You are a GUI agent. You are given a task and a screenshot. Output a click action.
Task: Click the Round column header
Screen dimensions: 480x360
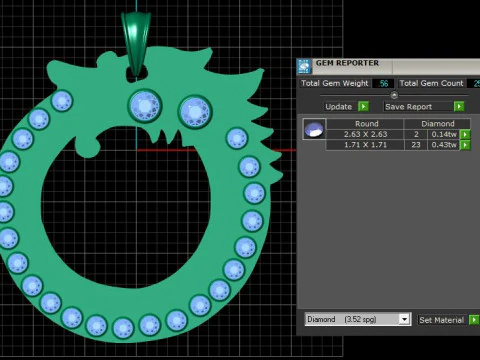[x=365, y=124]
